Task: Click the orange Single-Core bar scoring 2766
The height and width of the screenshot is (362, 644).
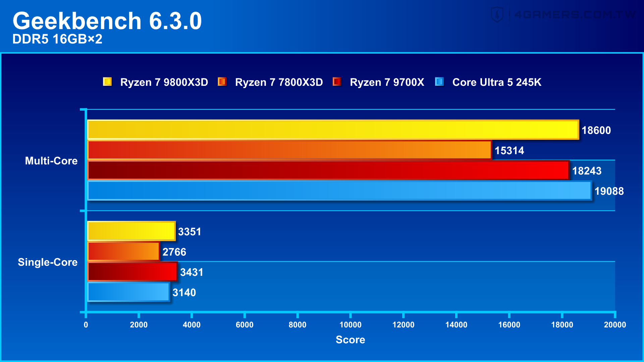Action: pyautogui.click(x=124, y=251)
